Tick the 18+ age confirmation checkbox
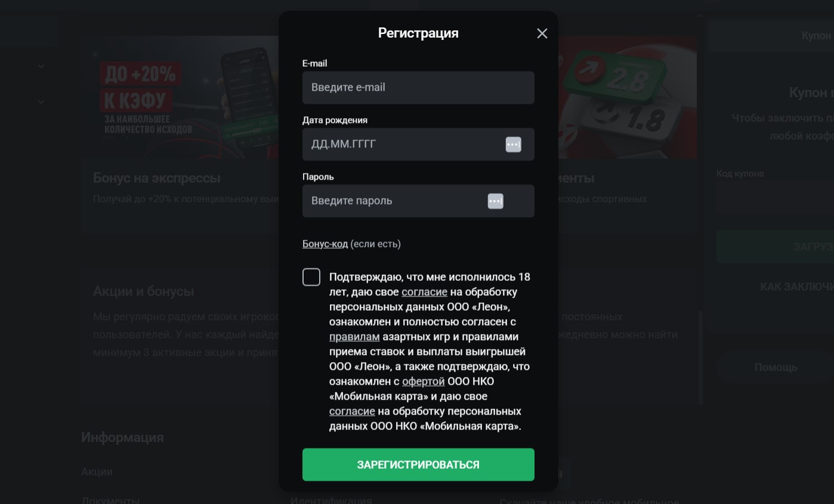The image size is (834, 504). coord(311,277)
